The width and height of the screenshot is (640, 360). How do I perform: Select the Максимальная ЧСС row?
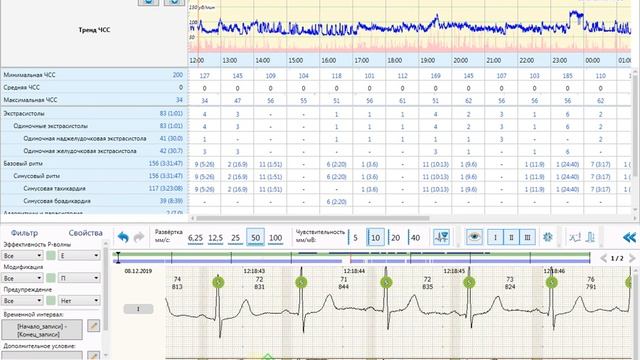[x=93, y=100]
